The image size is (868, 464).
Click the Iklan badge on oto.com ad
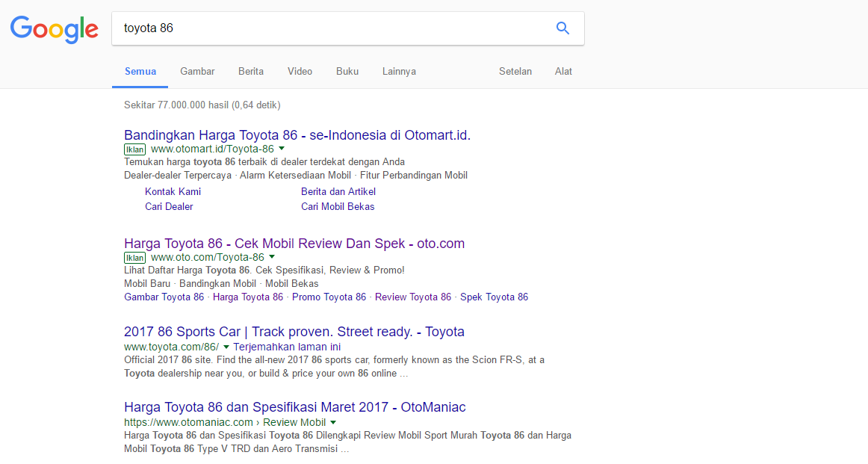[134, 258]
